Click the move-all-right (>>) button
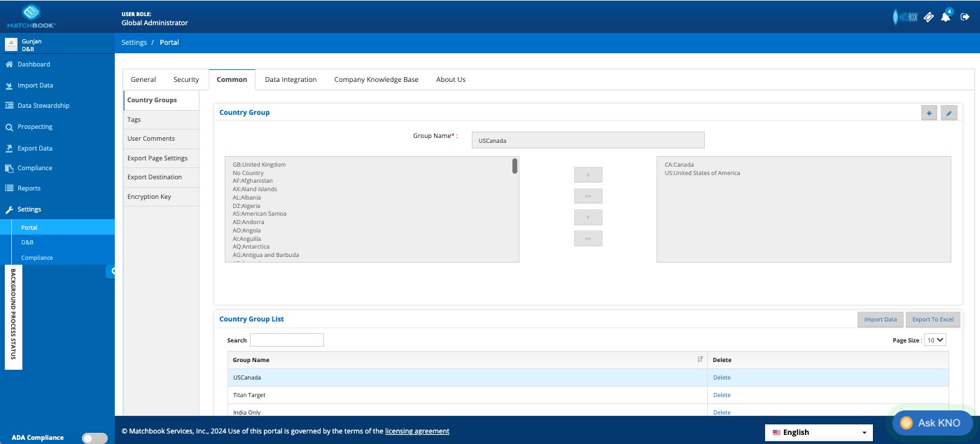 click(x=588, y=196)
